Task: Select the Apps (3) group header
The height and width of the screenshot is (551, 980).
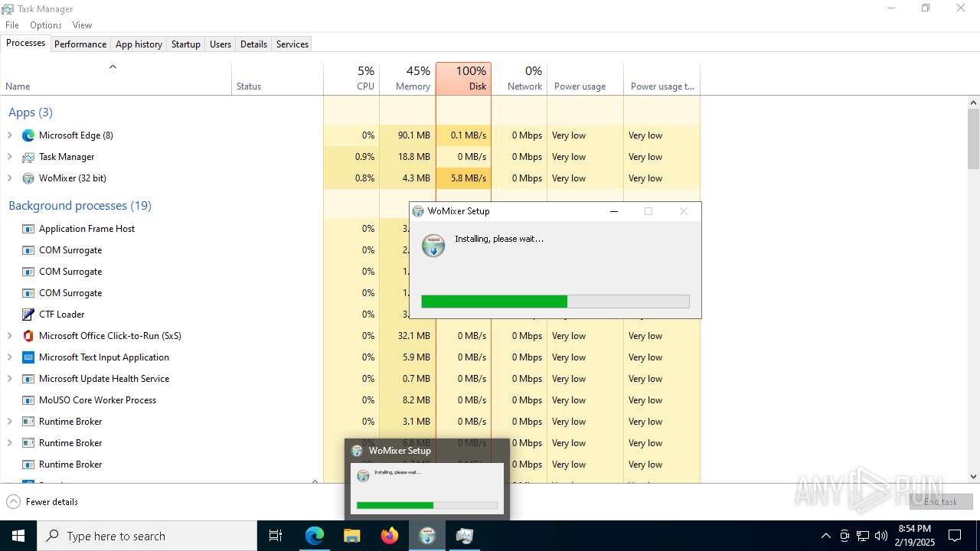Action: 31,112
